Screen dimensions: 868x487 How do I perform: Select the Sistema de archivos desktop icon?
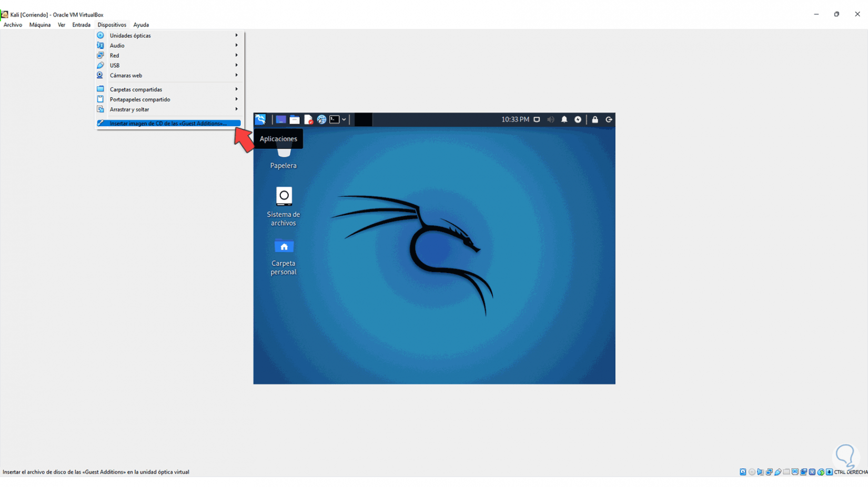click(284, 206)
